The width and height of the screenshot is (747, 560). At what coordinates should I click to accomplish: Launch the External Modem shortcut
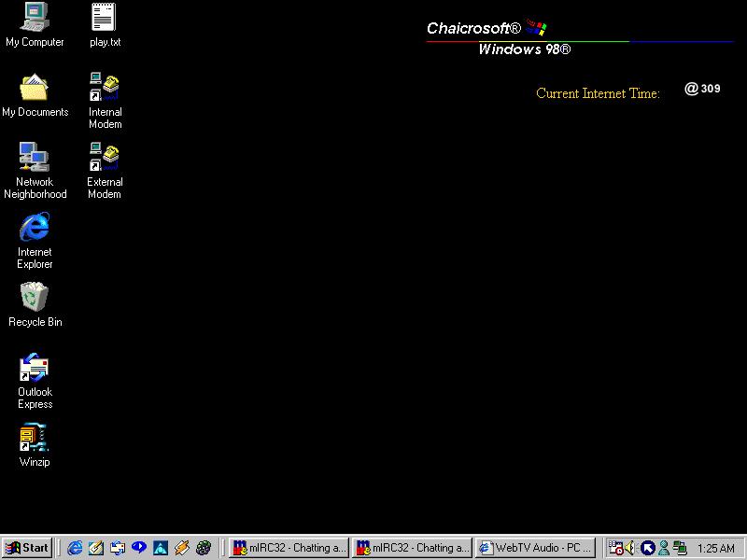pyautogui.click(x=104, y=158)
